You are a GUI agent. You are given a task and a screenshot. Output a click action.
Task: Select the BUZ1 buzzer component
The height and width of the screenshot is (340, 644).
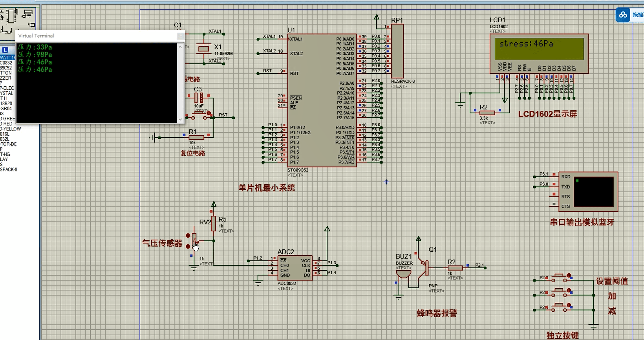(404, 273)
